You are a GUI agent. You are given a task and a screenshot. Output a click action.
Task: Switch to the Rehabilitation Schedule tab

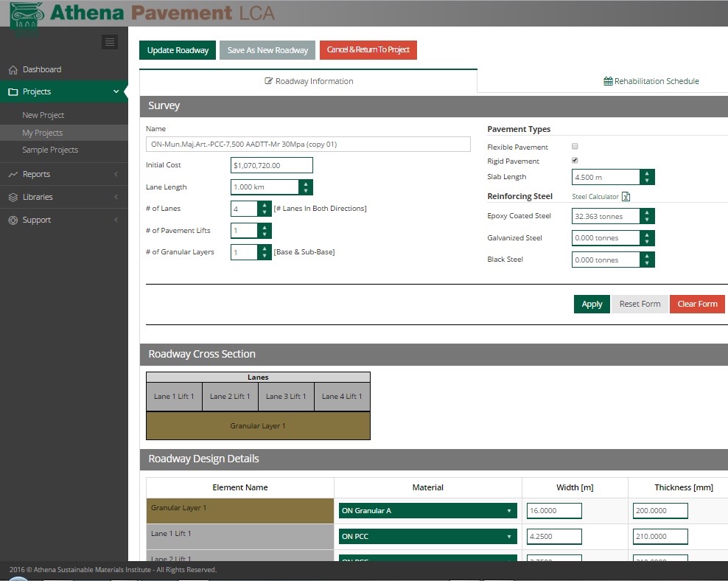click(x=651, y=81)
